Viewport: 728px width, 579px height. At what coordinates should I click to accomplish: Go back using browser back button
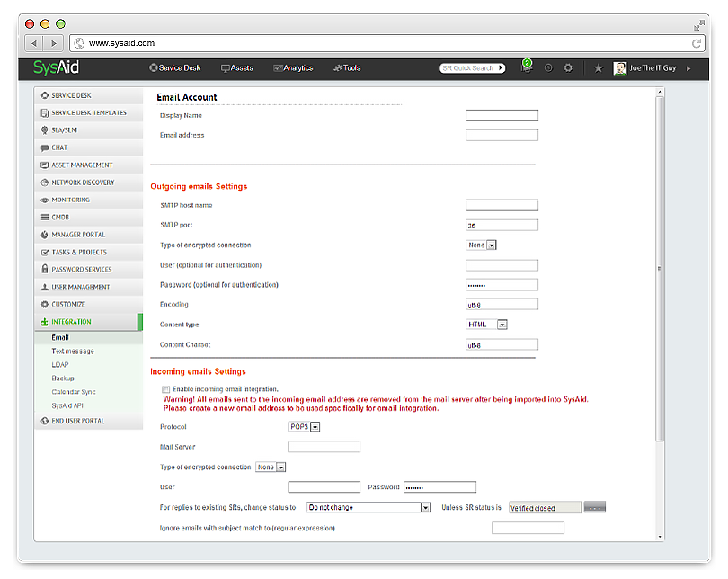tap(34, 43)
